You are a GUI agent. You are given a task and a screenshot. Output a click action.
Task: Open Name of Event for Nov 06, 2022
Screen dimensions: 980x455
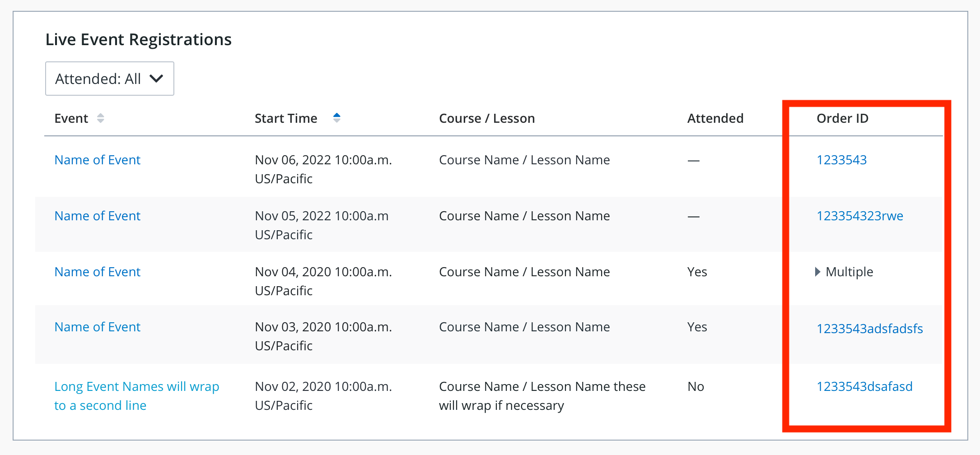[98, 160]
